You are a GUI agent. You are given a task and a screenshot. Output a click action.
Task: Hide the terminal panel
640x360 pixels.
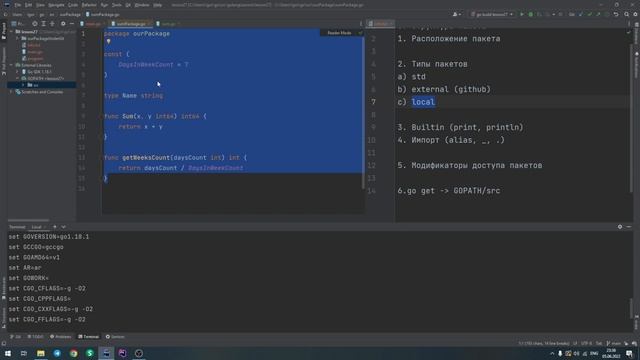(629, 227)
